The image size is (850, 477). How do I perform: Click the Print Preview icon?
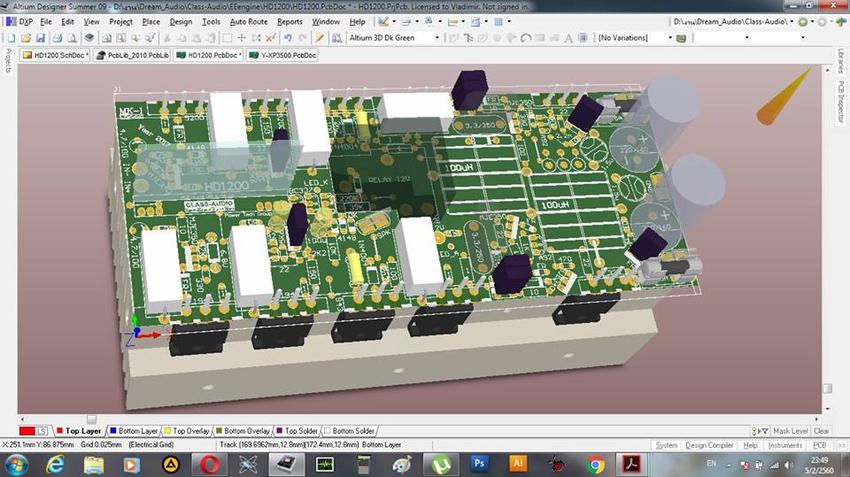click(72, 38)
